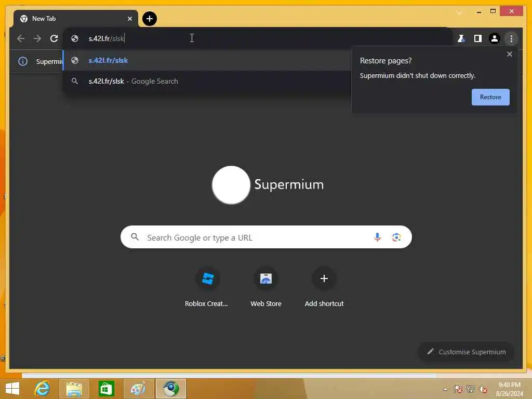Open the three-dot browser menu
Viewport: 532px width, 399px height.
tap(511, 38)
